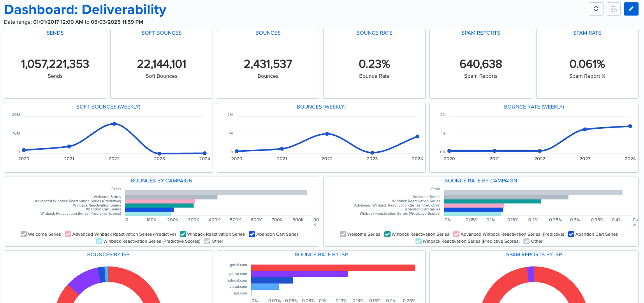Open the SOFT BOUNCES tile title
This screenshot has height=303, width=644.
(x=162, y=33)
